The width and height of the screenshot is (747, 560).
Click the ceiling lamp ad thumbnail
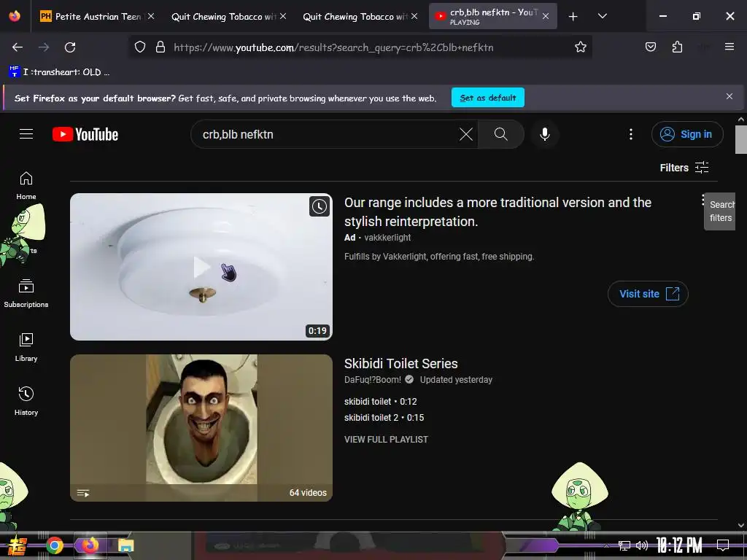point(201,267)
